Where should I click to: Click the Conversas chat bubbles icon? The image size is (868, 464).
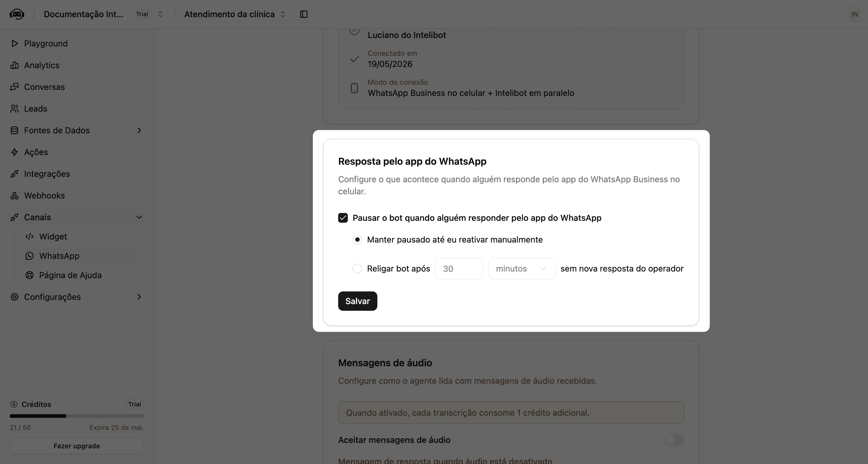pos(14,87)
